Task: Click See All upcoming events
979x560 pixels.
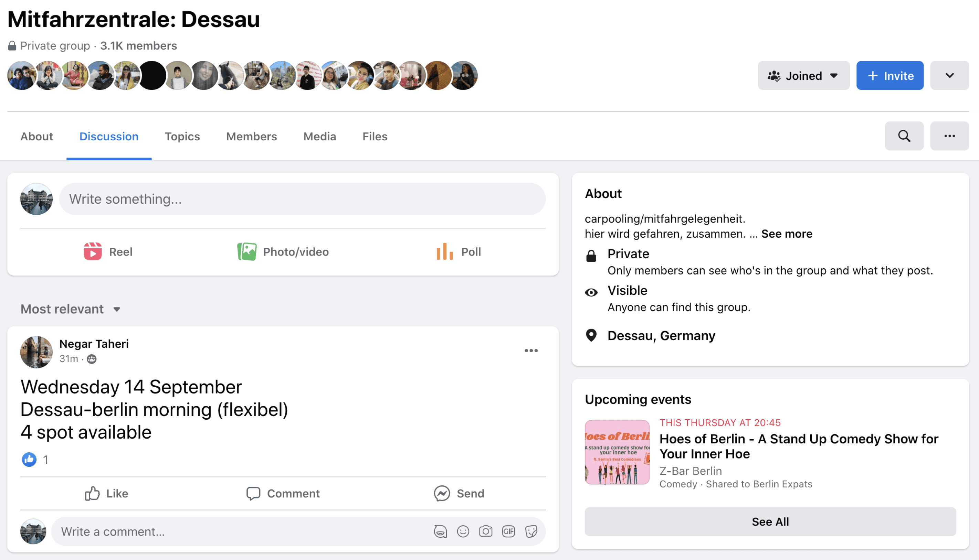Action: pyautogui.click(x=770, y=521)
